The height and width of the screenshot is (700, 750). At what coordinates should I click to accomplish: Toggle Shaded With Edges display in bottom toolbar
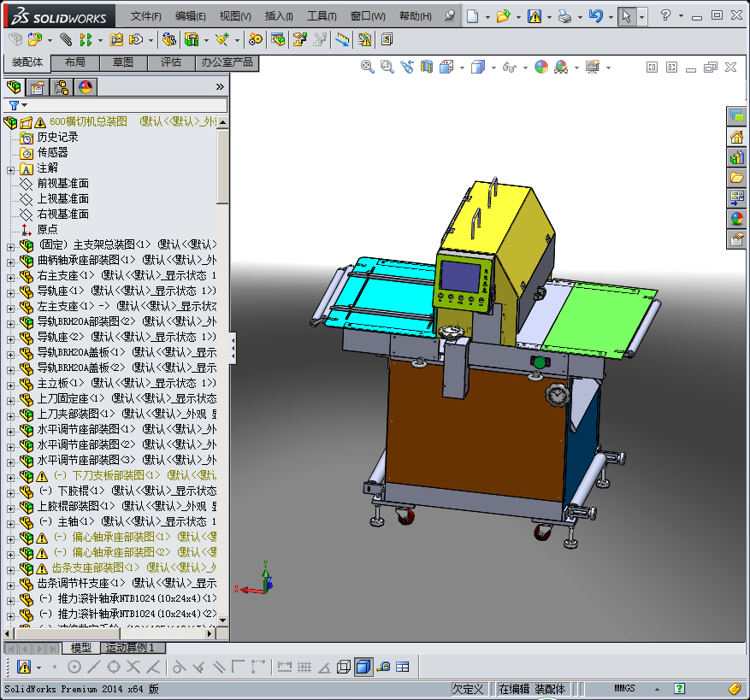pyautogui.click(x=363, y=667)
